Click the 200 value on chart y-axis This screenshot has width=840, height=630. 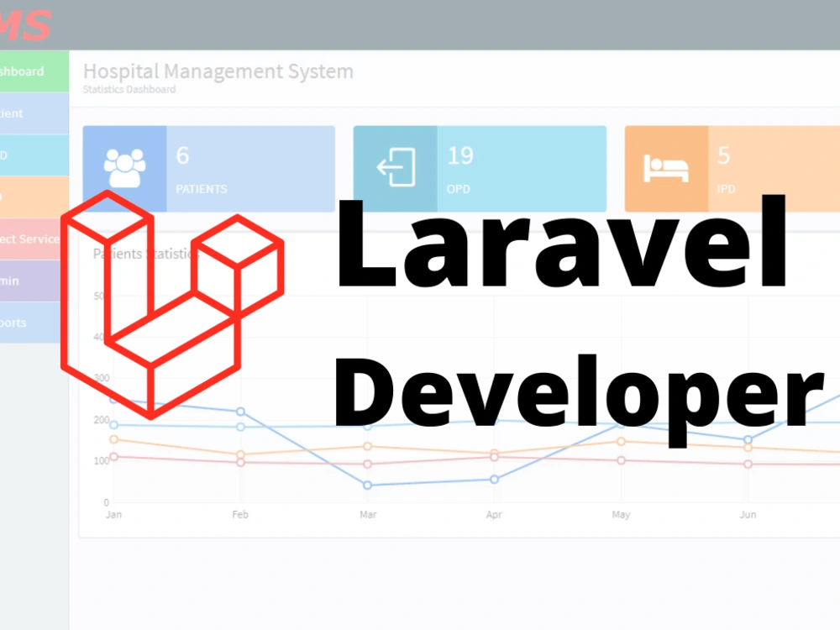click(102, 420)
